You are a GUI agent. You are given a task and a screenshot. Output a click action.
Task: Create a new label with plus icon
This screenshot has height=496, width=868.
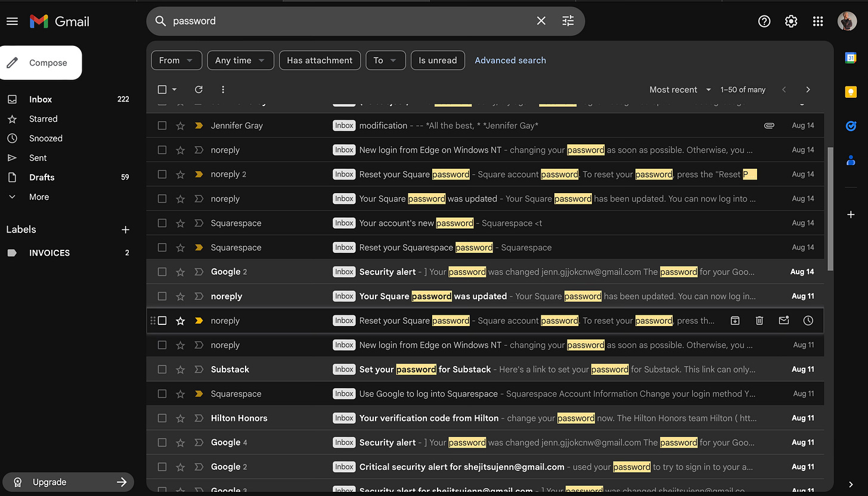125,230
